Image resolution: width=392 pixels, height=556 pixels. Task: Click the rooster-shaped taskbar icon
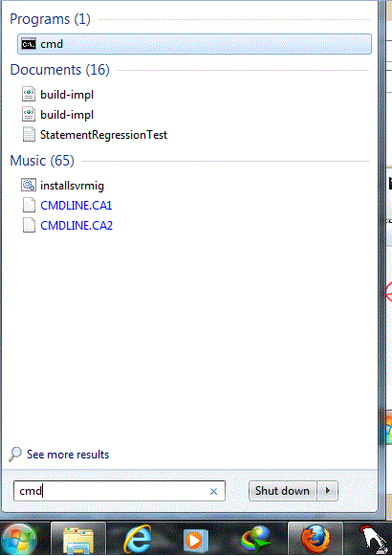[x=373, y=540]
